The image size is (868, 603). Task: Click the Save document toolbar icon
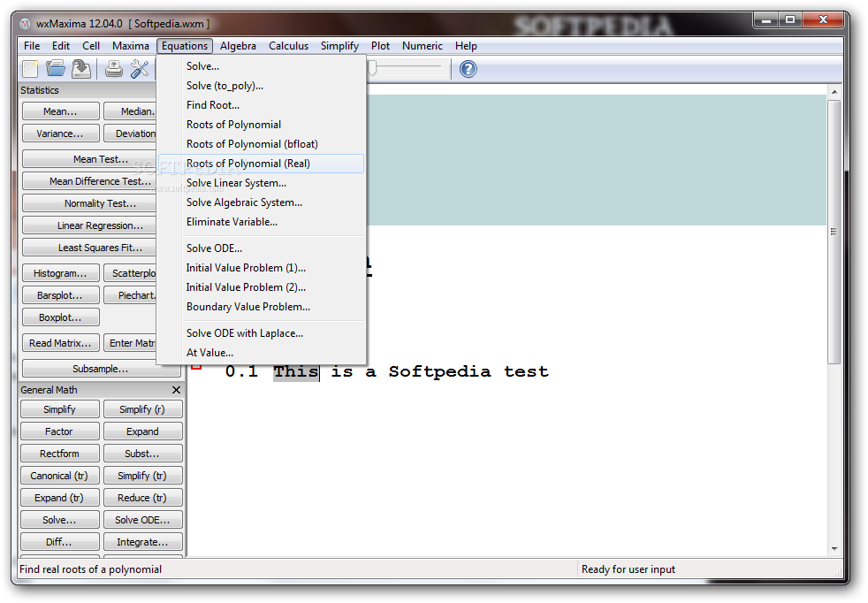coord(80,69)
